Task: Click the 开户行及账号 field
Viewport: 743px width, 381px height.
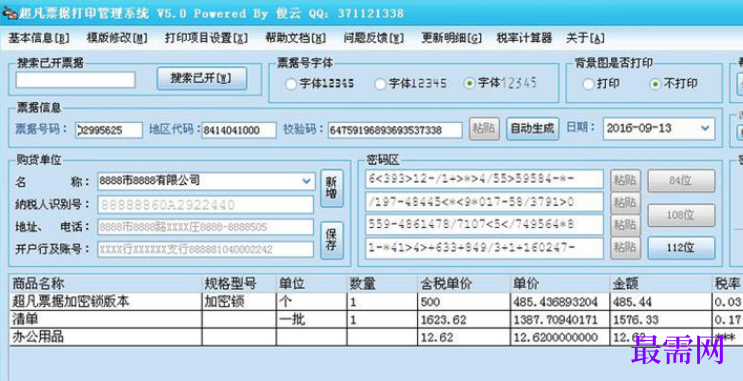Action: pos(206,250)
